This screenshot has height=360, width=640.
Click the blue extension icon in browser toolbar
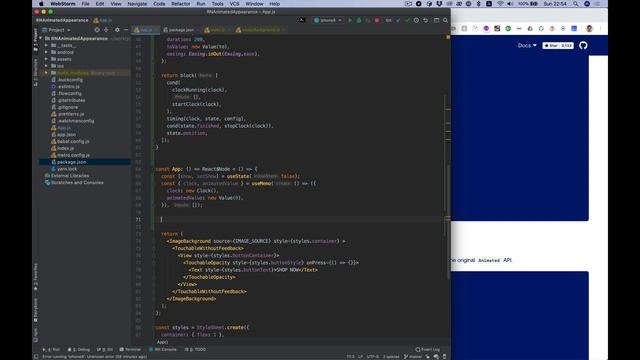[x=574, y=29]
